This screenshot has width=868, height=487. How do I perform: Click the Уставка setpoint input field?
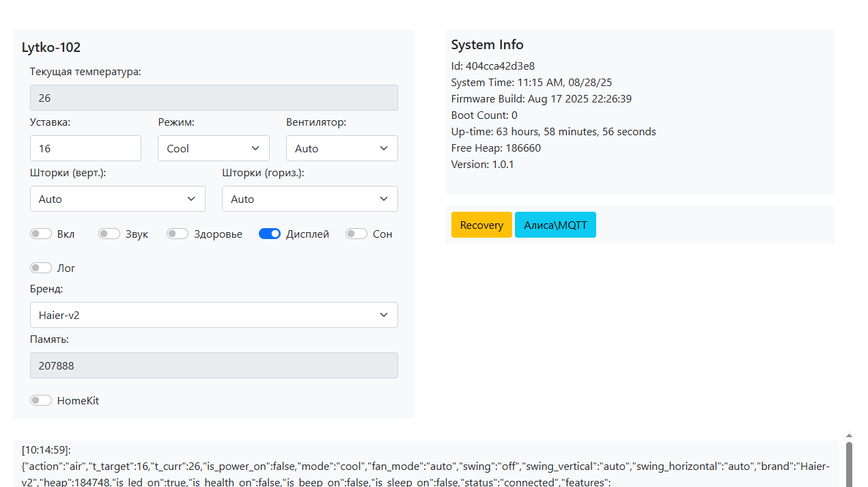pos(85,148)
